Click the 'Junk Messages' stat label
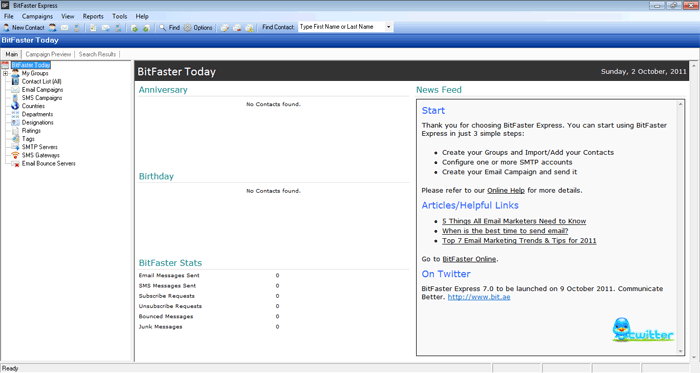Screen dimensions: 700x373 tap(160, 327)
